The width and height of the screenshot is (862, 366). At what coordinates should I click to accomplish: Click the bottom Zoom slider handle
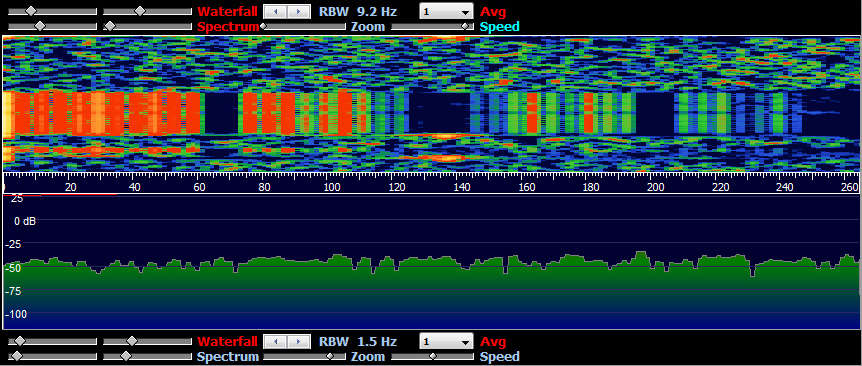point(329,356)
